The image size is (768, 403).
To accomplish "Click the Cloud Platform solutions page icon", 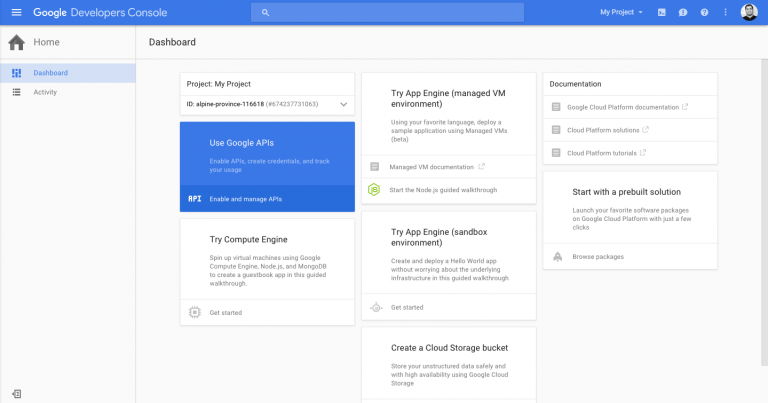I will pyautogui.click(x=556, y=130).
